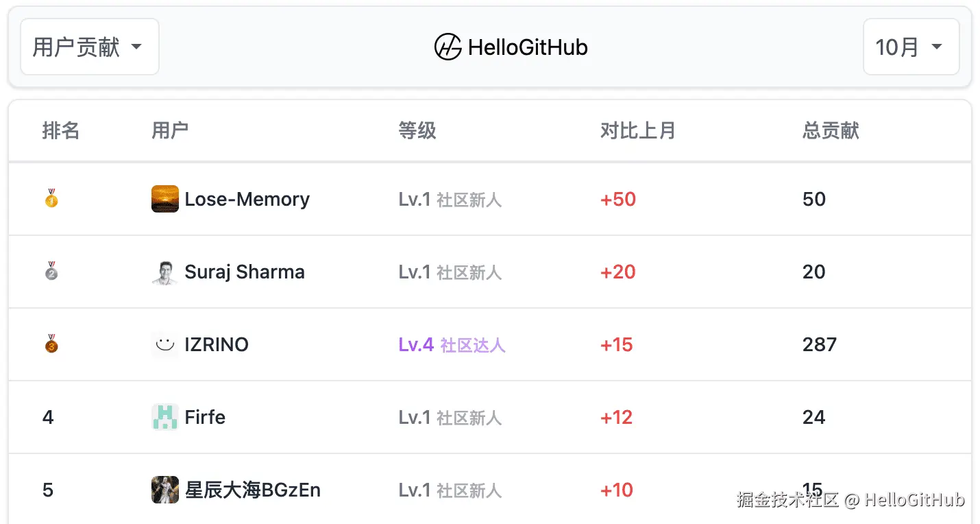
Task: Click the Lv.4 社区达人 level badge
Action: click(452, 344)
